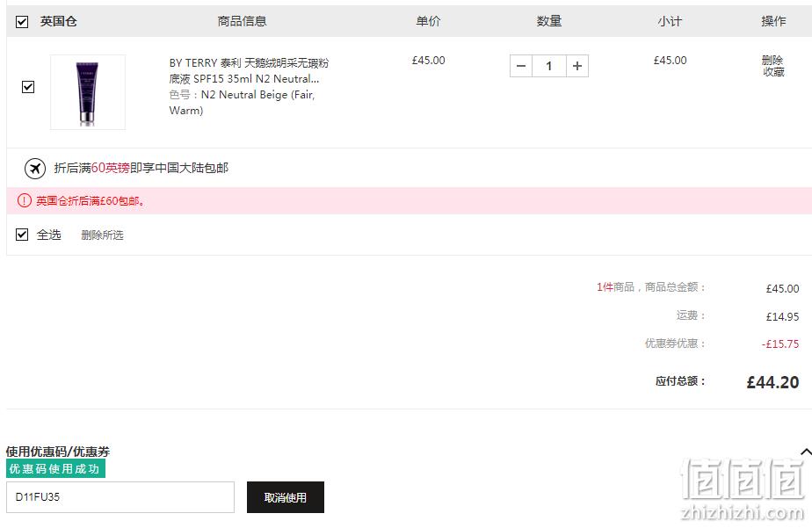812x528 pixels.
Task: Open the BY TERRY product title link
Action: pyautogui.click(x=249, y=71)
